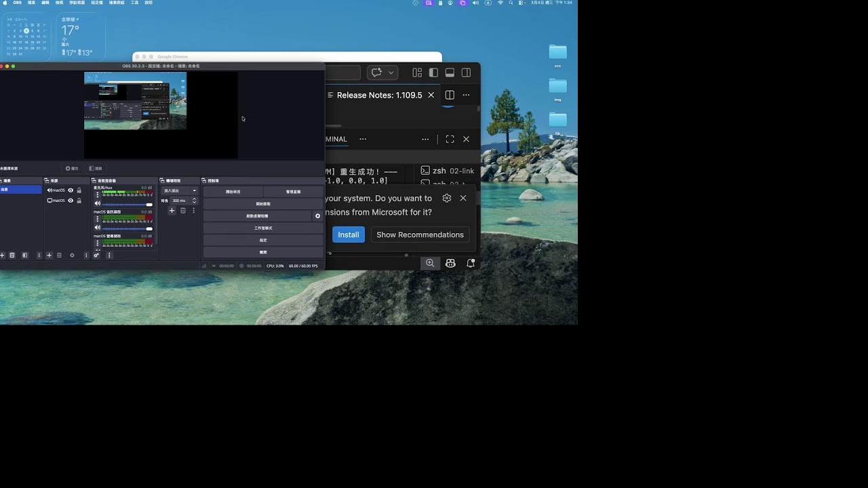Open Copilot chat dropdown chevron
The width and height of the screenshot is (868, 488).
point(391,73)
